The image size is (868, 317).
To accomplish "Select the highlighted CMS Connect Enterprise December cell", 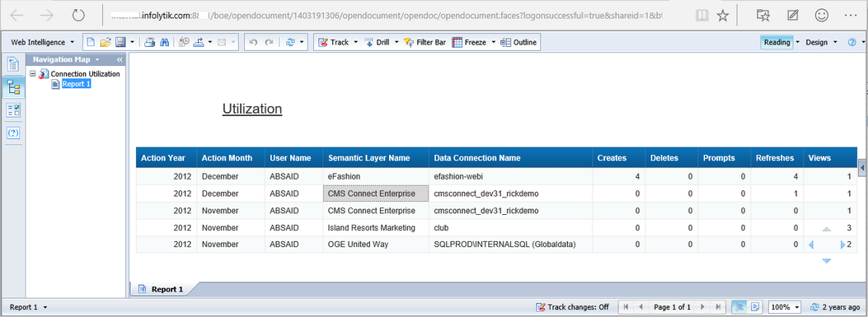I will (376, 193).
